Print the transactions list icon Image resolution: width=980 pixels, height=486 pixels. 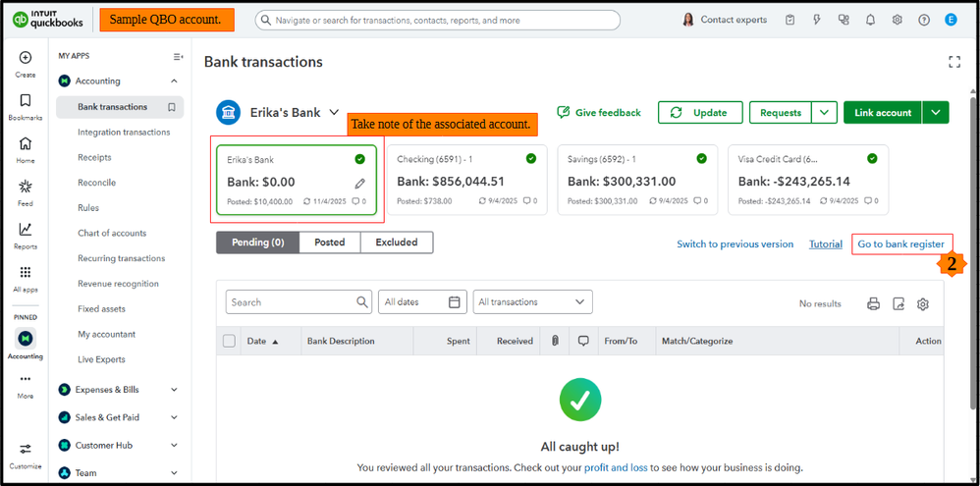(x=874, y=304)
